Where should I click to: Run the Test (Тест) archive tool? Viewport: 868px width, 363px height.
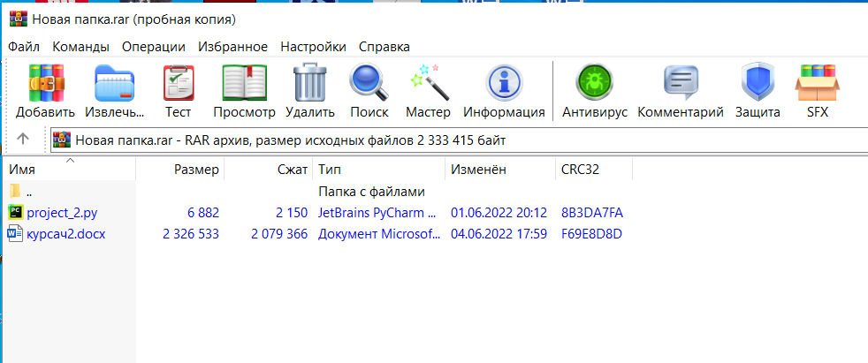coord(178,86)
